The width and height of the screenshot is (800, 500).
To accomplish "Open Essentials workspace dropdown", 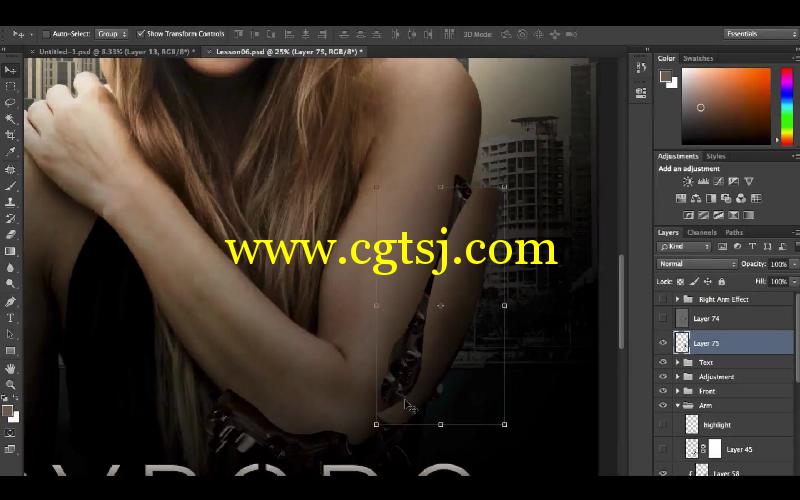I will [x=761, y=34].
